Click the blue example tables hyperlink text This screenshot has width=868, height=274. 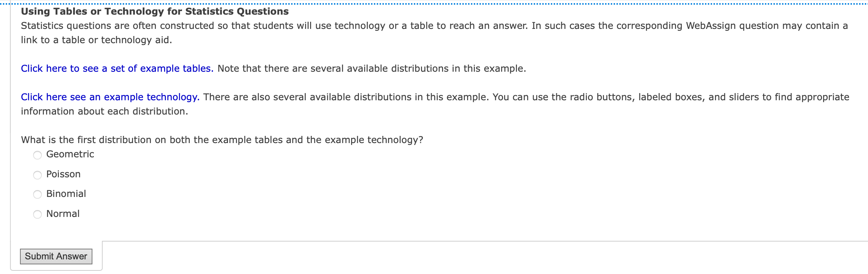(x=117, y=68)
